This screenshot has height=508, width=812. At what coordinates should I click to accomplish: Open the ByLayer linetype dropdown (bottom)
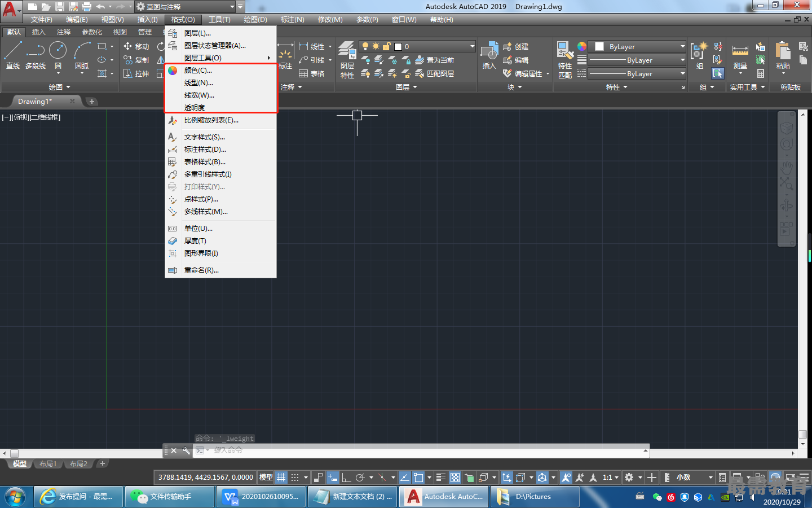click(x=682, y=73)
